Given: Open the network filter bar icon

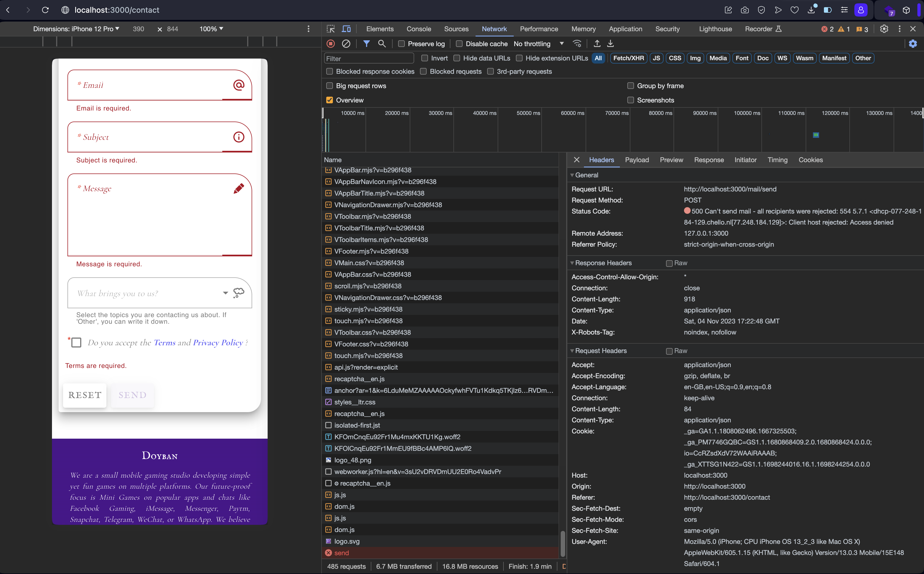Looking at the screenshot, I should coord(366,44).
